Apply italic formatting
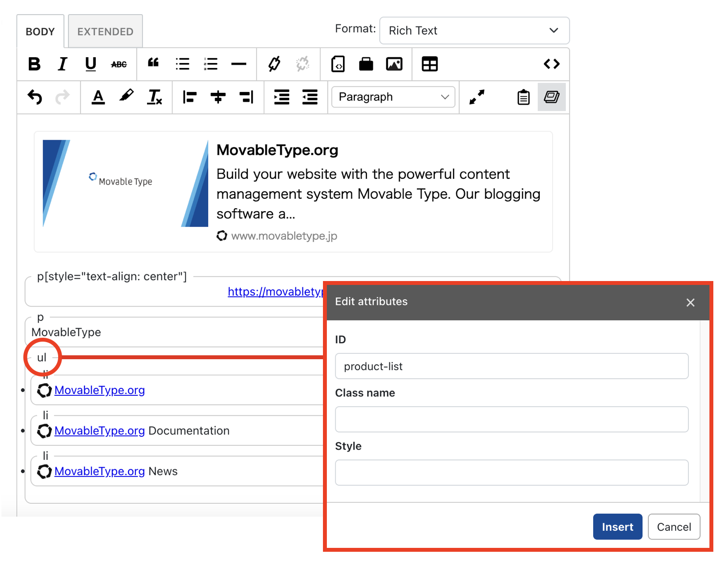The image size is (728, 564). [x=63, y=64]
